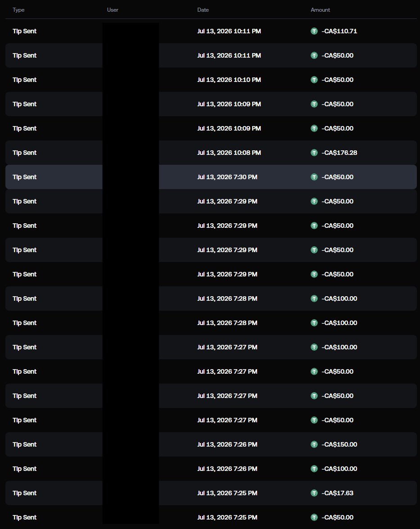This screenshot has width=420, height=529.
Task: Open Tip Sent entry for -CA$110.71
Action: point(211,31)
